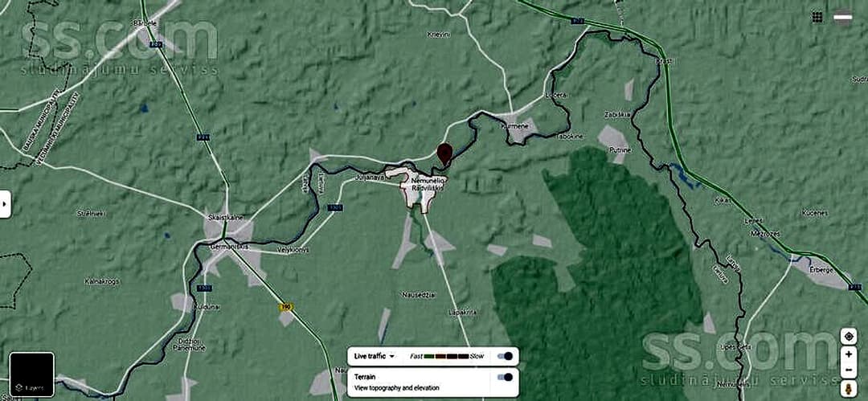Click the Jurjanaya place label
This screenshot has height=401, width=868.
[370, 178]
